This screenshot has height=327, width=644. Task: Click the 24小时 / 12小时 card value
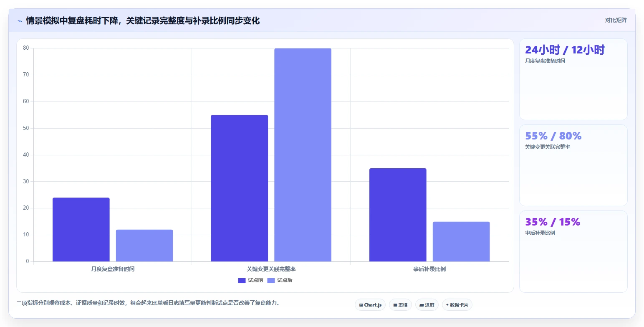pyautogui.click(x=565, y=50)
